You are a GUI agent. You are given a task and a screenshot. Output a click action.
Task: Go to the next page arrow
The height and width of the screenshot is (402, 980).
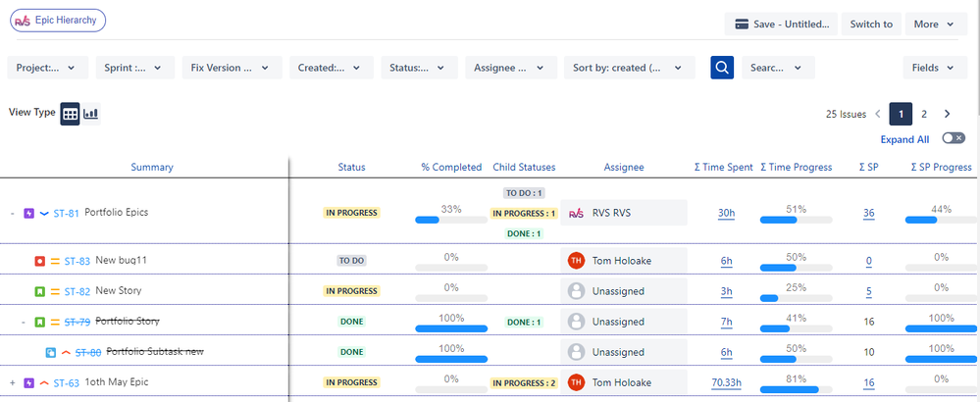(x=947, y=115)
